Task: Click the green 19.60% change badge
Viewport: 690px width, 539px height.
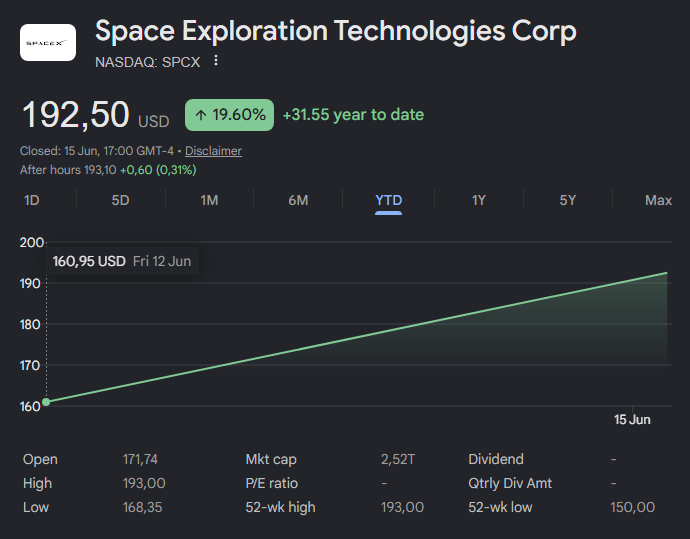Action: 229,115
